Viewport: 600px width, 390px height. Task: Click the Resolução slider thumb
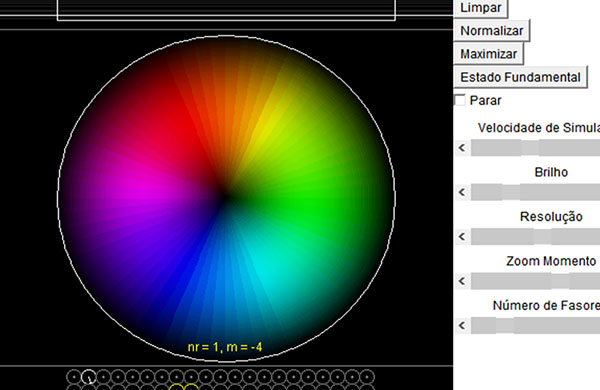(x=543, y=237)
